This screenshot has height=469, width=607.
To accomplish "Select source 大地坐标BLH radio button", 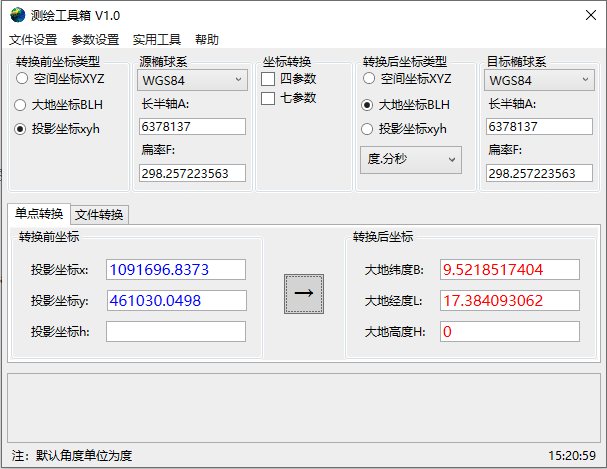I will click(x=20, y=105).
